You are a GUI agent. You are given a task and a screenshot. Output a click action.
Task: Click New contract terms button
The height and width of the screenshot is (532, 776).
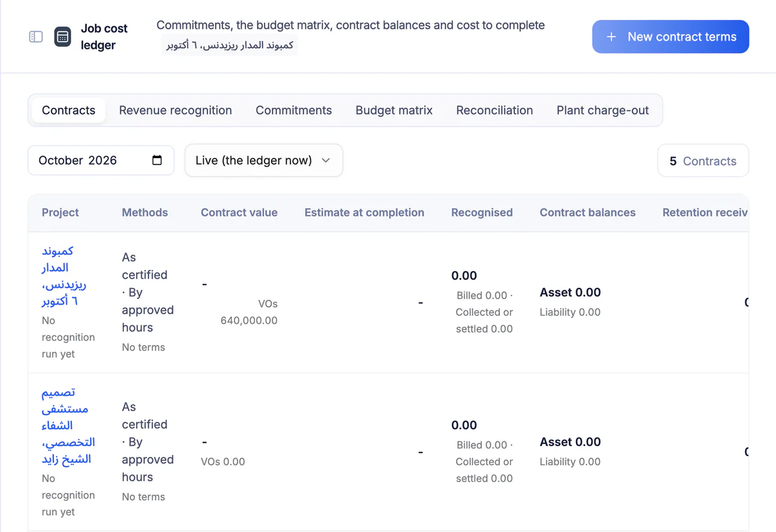point(671,37)
